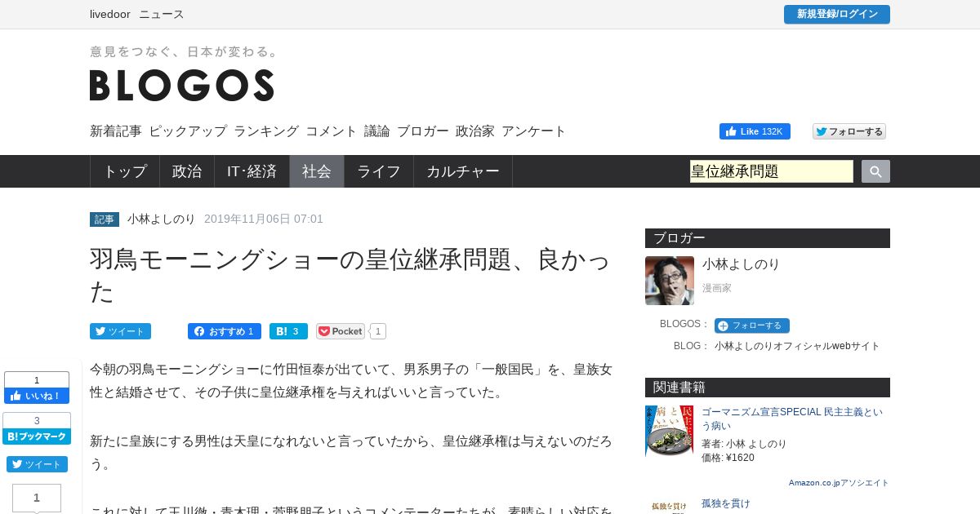This screenshot has height=514, width=980.
Task: Click the search magnifier button
Action: coord(875,171)
